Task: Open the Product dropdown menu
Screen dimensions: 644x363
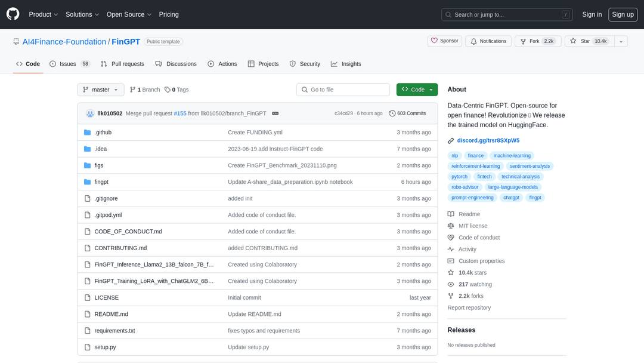Action: (x=44, y=14)
